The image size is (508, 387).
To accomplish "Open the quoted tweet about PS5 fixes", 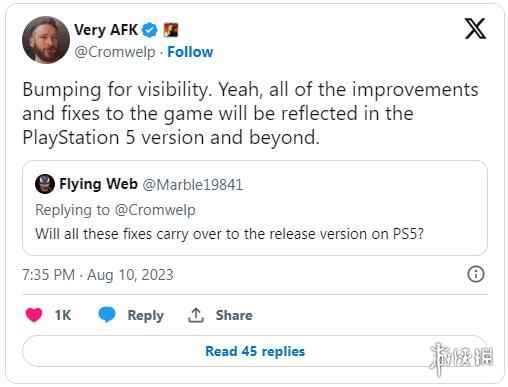I will pos(255,208).
